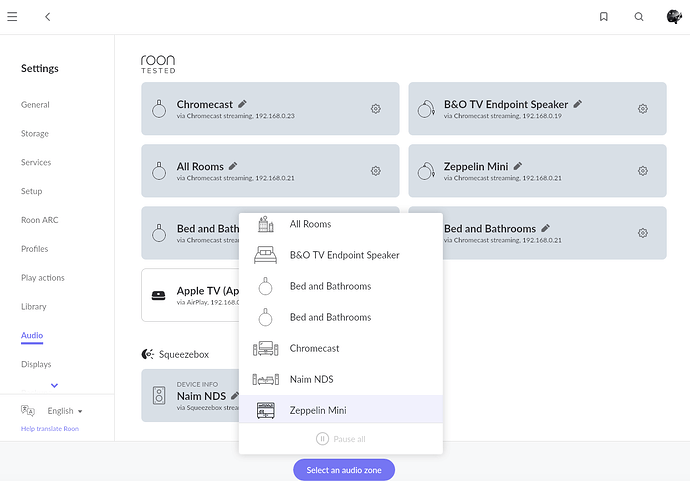This screenshot has height=481, width=690.
Task: Select Zeppelin Mini zone in the popup
Action: (341, 410)
